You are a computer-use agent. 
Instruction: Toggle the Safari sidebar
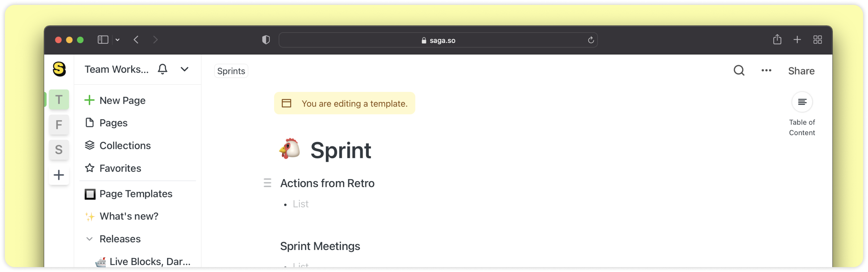103,40
